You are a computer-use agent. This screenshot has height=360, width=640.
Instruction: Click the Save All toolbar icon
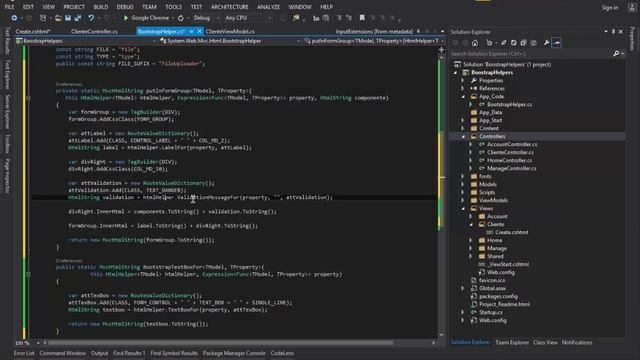[x=78, y=18]
